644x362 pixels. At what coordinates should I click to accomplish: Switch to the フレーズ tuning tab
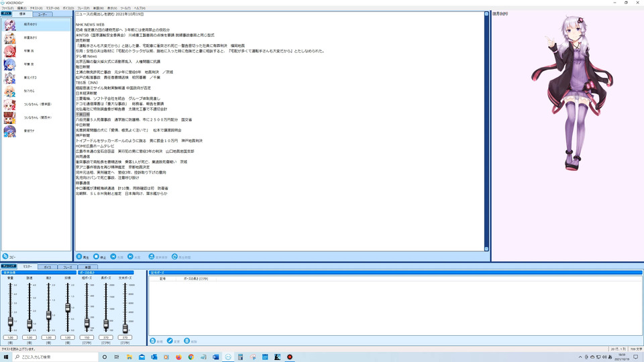click(68, 267)
